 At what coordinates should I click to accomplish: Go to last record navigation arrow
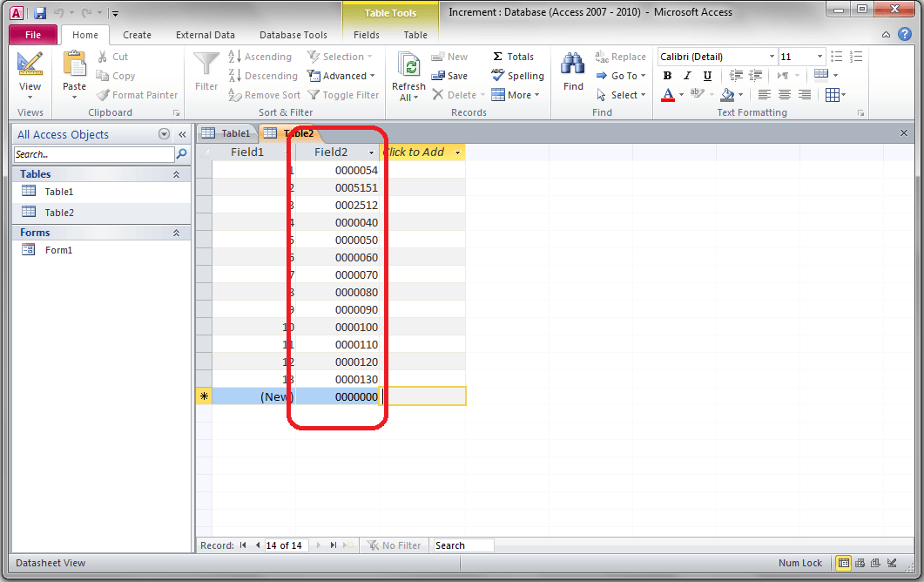point(334,545)
